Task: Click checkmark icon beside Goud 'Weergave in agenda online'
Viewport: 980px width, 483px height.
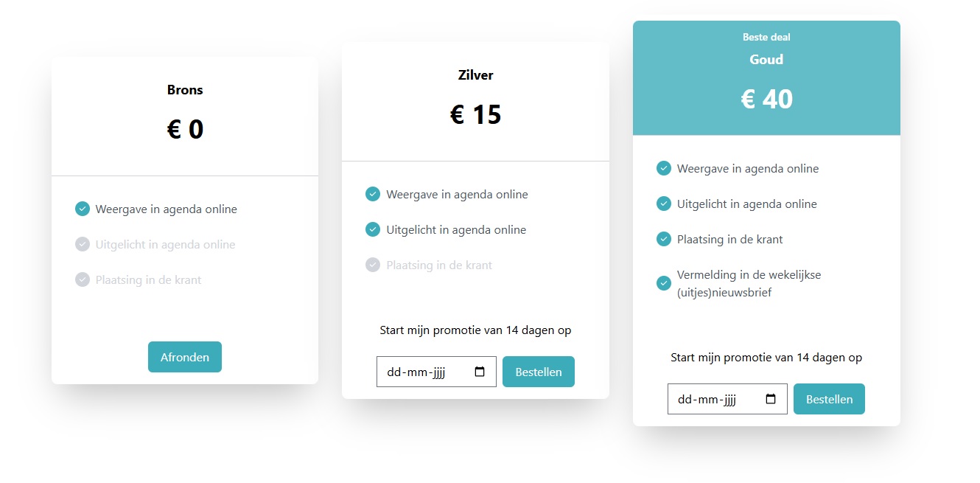Action: pyautogui.click(x=664, y=168)
